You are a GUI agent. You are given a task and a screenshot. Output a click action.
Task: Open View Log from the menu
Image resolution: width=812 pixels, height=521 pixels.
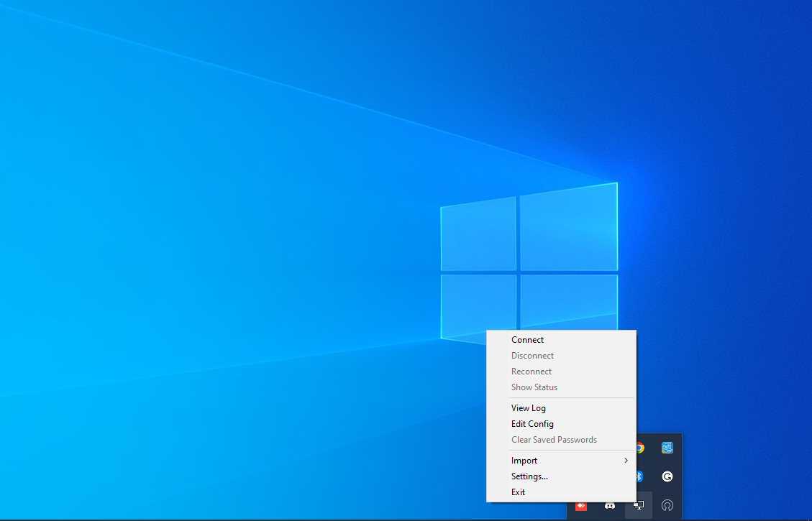click(x=529, y=408)
